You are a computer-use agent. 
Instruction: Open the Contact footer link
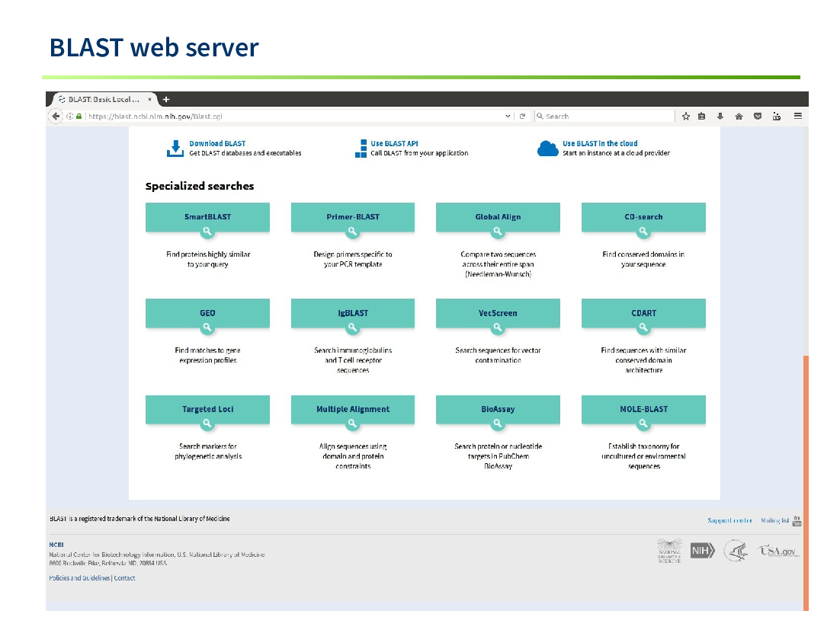(x=124, y=578)
